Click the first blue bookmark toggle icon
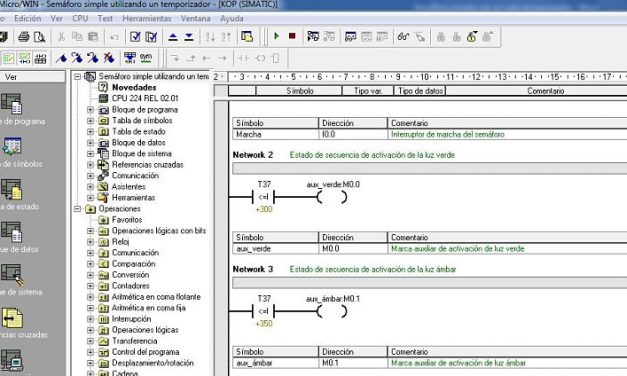The image size is (627, 376). 61,58
